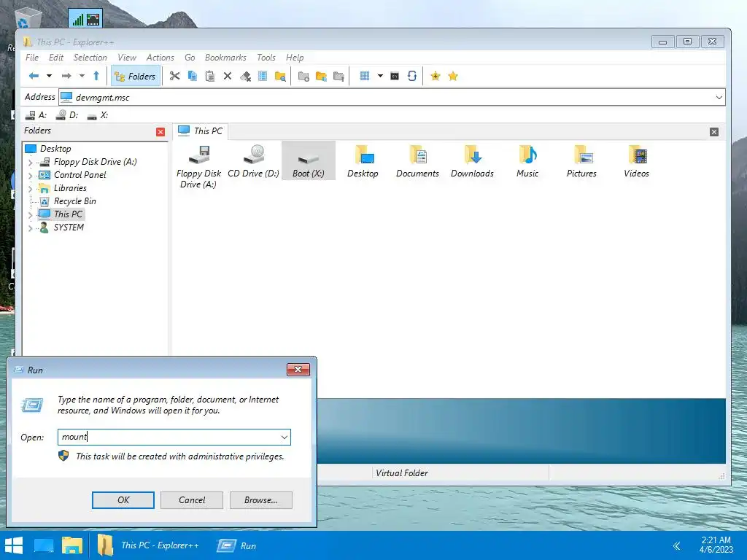Image resolution: width=747 pixels, height=560 pixels.
Task: Close the Folders pane with red X
Action: point(160,132)
